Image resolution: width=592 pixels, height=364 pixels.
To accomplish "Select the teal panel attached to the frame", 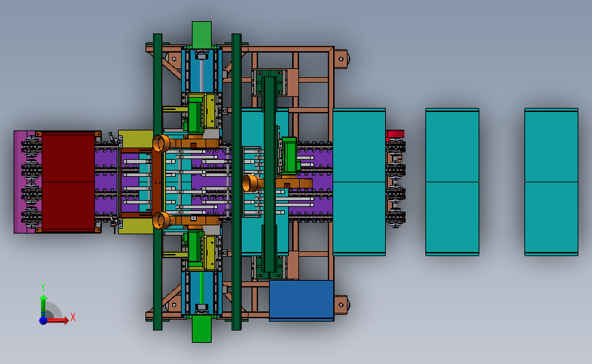I will pos(359,182).
